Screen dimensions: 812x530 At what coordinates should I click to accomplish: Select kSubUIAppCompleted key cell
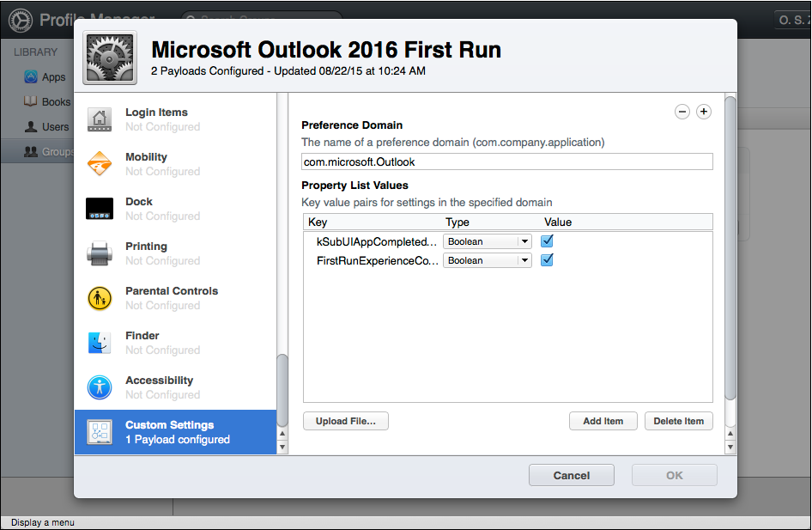coord(377,241)
